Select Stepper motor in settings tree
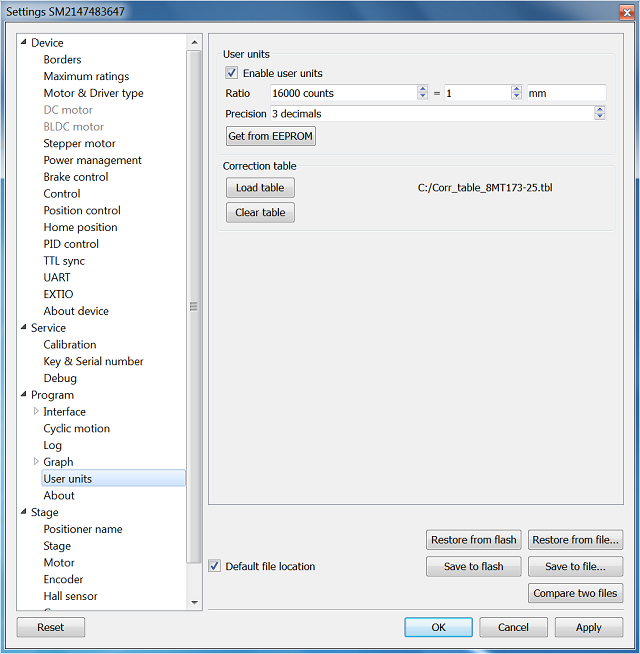 (79, 143)
